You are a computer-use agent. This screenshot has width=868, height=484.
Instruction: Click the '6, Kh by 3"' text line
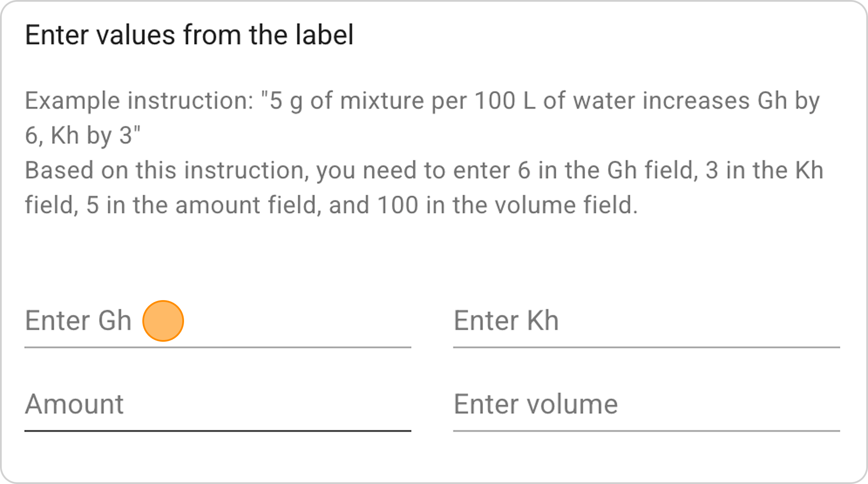(82, 136)
